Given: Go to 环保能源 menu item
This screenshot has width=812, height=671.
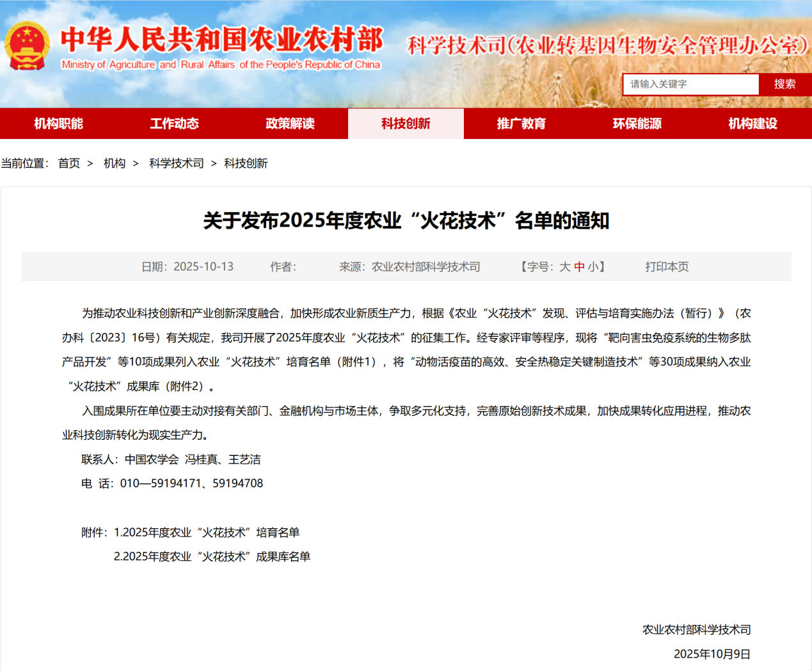Looking at the screenshot, I should point(637,124).
